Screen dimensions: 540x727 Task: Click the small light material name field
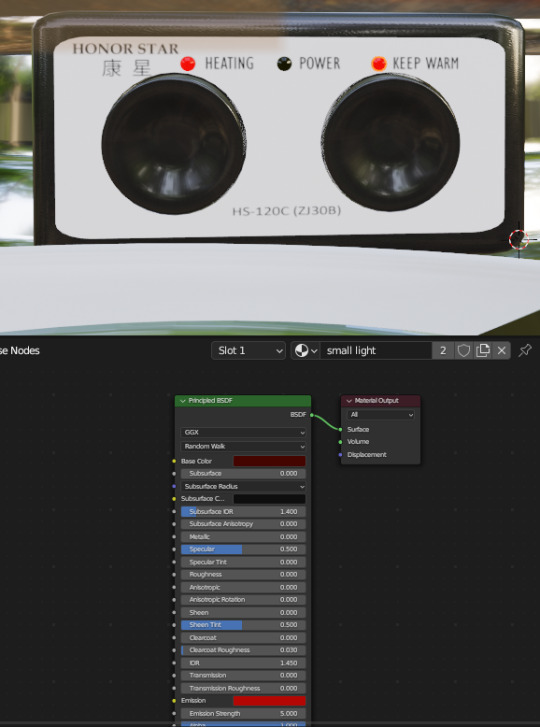point(376,351)
